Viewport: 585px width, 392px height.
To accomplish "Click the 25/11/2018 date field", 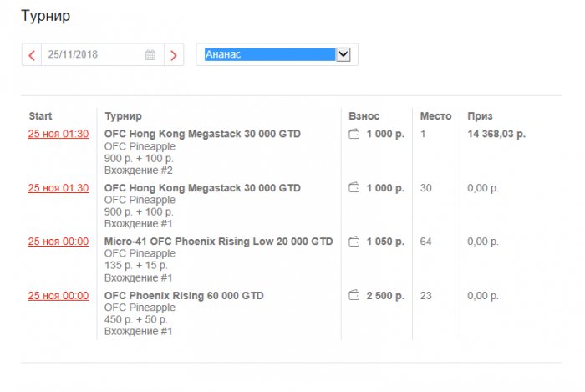I will coord(92,55).
